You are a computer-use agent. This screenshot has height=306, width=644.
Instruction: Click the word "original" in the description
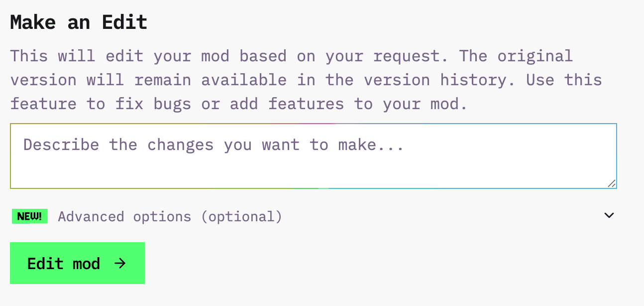535,56
